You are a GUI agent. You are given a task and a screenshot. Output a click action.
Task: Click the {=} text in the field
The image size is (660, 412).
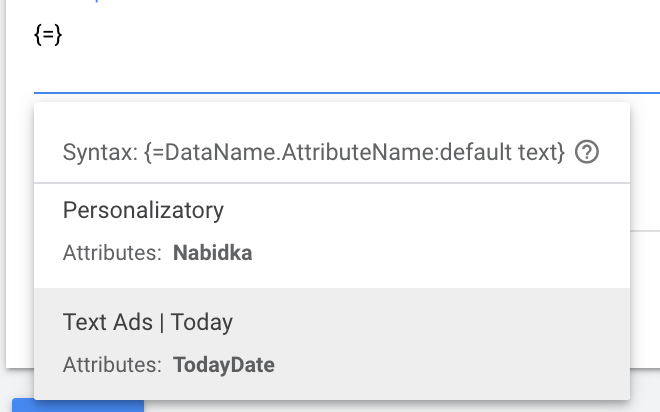point(49,37)
